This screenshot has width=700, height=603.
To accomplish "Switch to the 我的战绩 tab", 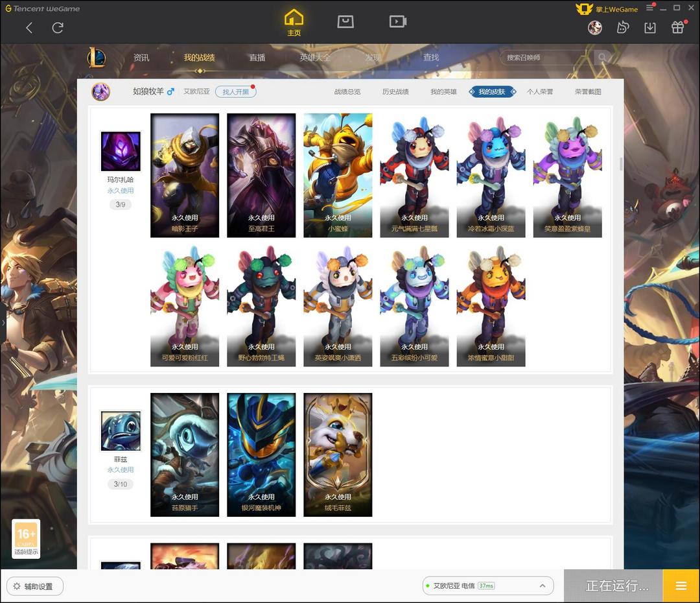I will (199, 58).
